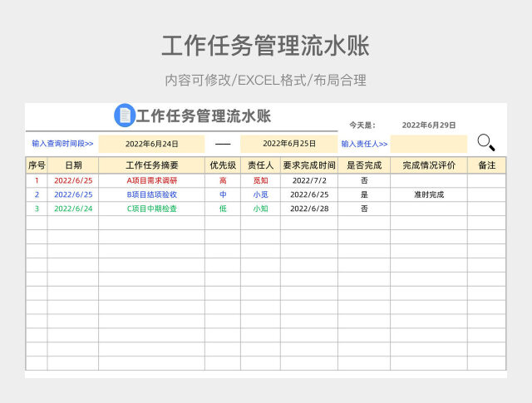Select serial number cell 2
Image resolution: width=532 pixels, height=403 pixels.
(37, 194)
